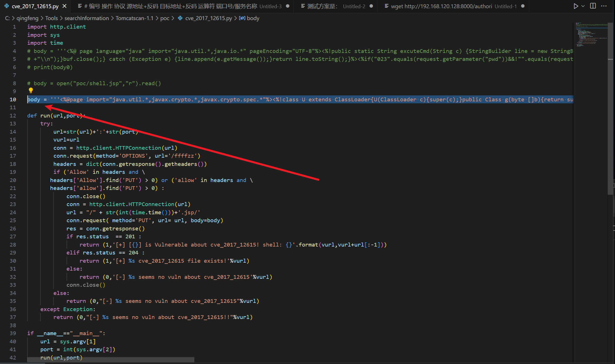Switch to the cve_2017_12615.py tab
This screenshot has height=364, width=615.
(x=35, y=6)
